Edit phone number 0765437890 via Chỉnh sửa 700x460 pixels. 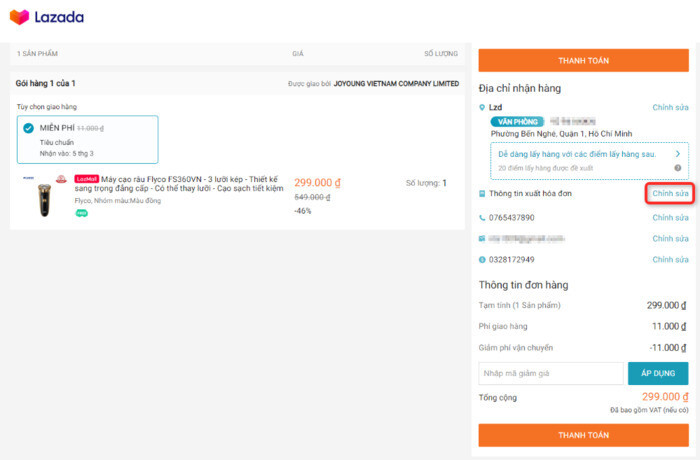(670, 217)
